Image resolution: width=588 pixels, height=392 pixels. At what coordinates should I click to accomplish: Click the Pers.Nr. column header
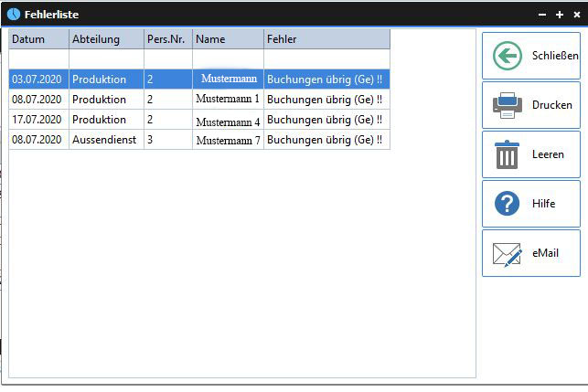tap(167, 39)
